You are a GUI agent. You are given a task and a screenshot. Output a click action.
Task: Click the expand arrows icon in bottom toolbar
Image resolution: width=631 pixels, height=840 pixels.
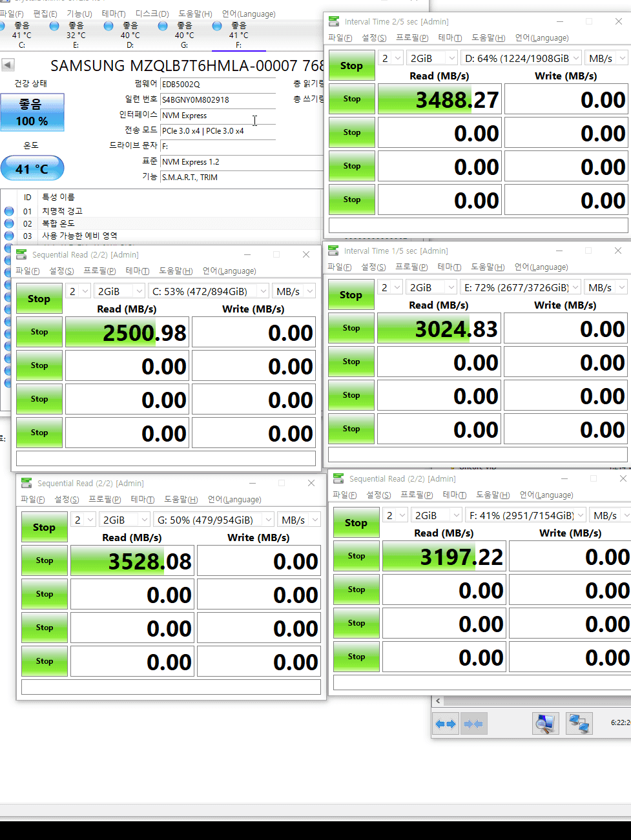tap(446, 724)
